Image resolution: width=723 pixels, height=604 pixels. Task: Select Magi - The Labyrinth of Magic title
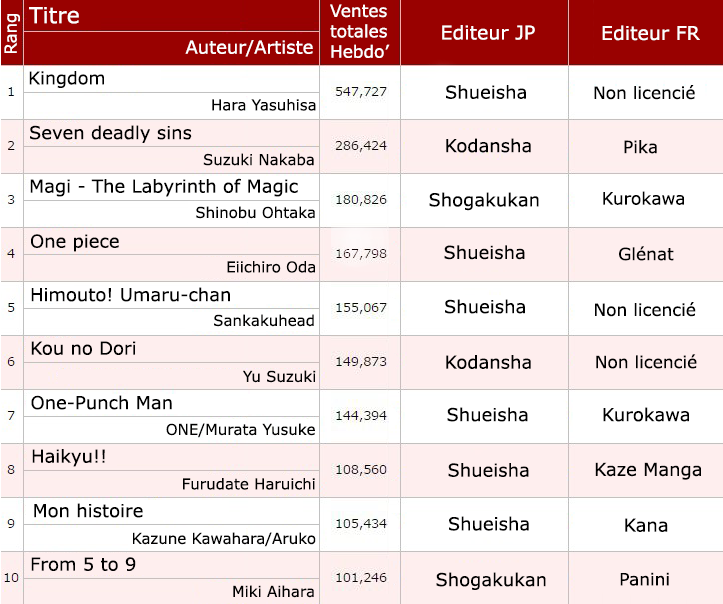coord(164,187)
